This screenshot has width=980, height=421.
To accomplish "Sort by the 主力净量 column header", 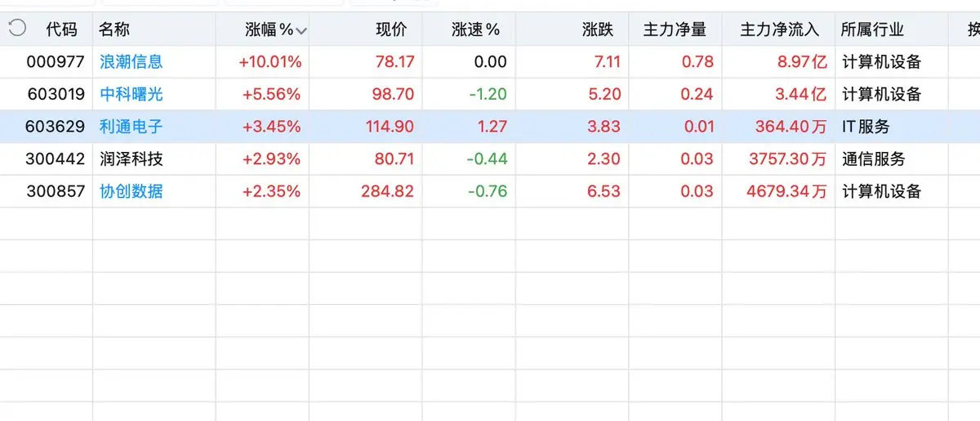I will [x=675, y=29].
